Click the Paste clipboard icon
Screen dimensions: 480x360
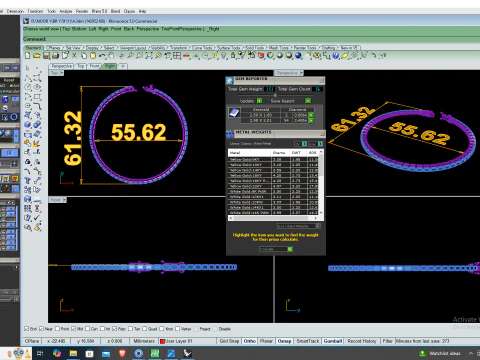click(93, 56)
